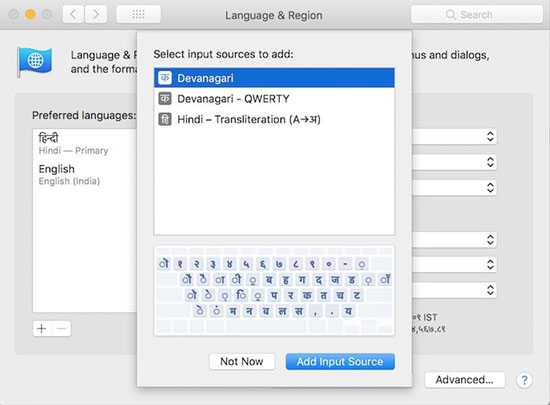Click the Add Input Source button

point(340,362)
